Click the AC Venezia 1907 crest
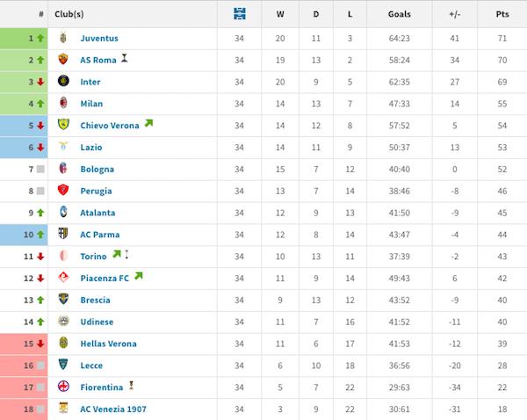The image size is (527, 420). [63, 409]
